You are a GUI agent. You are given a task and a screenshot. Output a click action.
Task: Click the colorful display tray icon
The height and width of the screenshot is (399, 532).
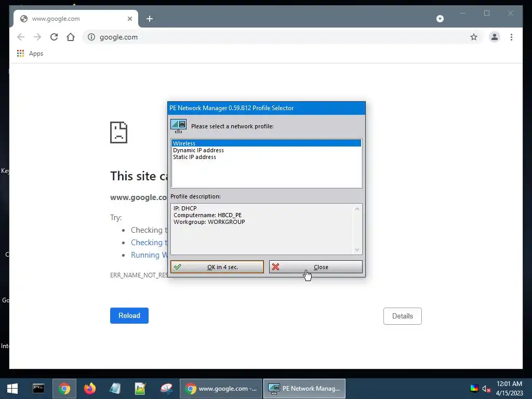coord(474,389)
